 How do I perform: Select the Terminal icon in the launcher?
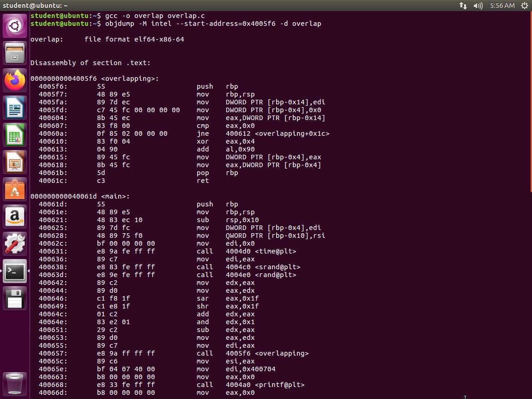click(x=15, y=272)
